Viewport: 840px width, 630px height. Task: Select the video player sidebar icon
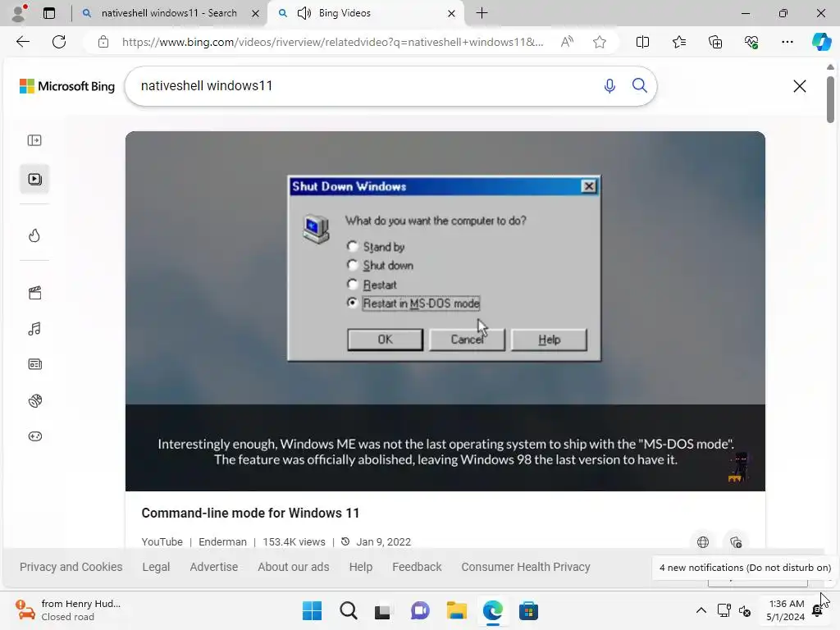point(34,179)
